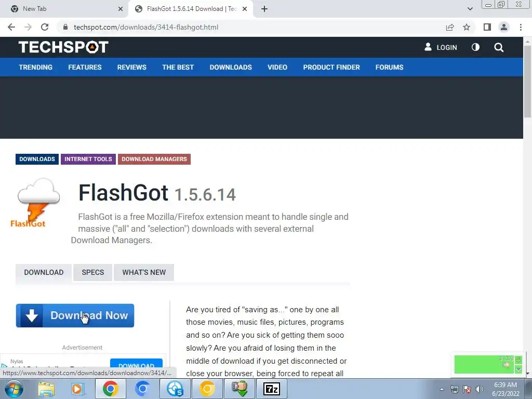Open the FORUMS nav item
532x399 pixels.
[389, 67]
